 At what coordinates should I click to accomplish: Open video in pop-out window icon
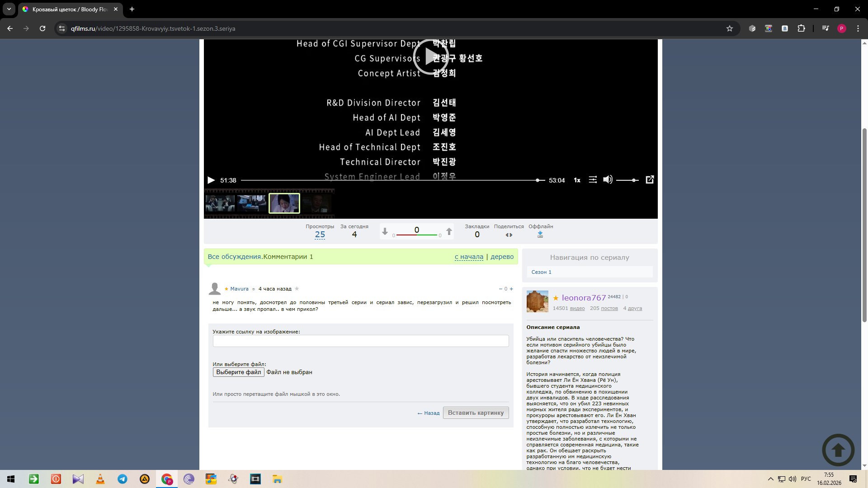coord(650,180)
